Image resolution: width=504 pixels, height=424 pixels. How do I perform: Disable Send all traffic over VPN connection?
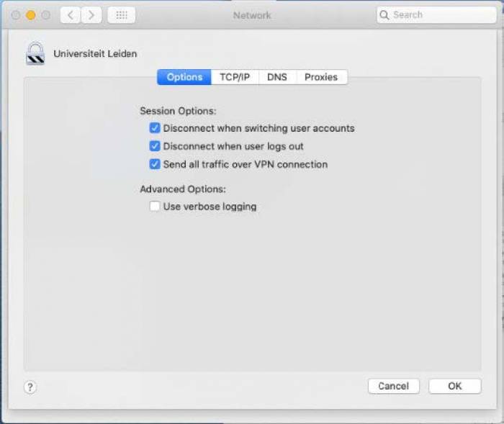tap(154, 164)
